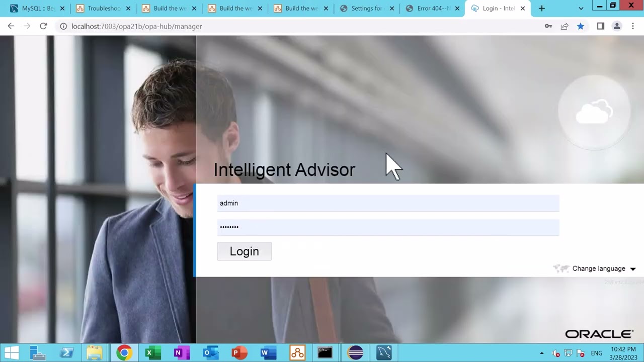The height and width of the screenshot is (362, 644).
Task: Focus the username field containing admin
Action: coord(388,203)
